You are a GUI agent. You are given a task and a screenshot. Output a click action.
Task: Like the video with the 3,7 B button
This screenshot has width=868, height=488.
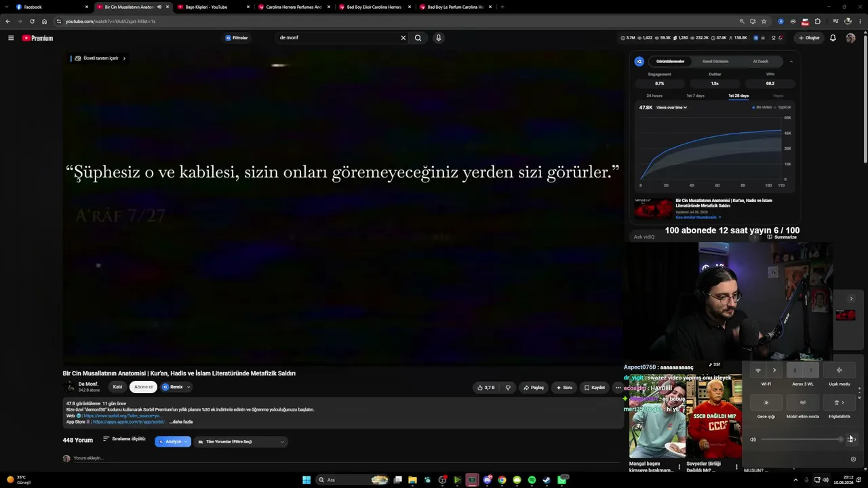coord(486,388)
